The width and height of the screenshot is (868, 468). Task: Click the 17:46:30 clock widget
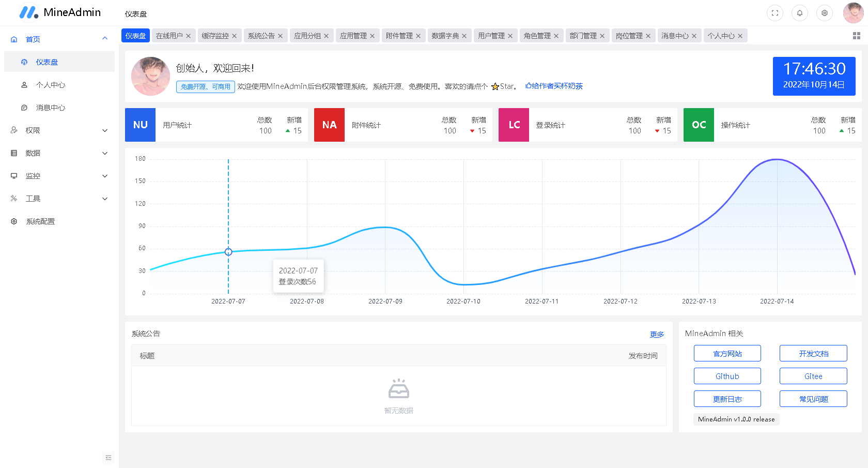tap(814, 76)
